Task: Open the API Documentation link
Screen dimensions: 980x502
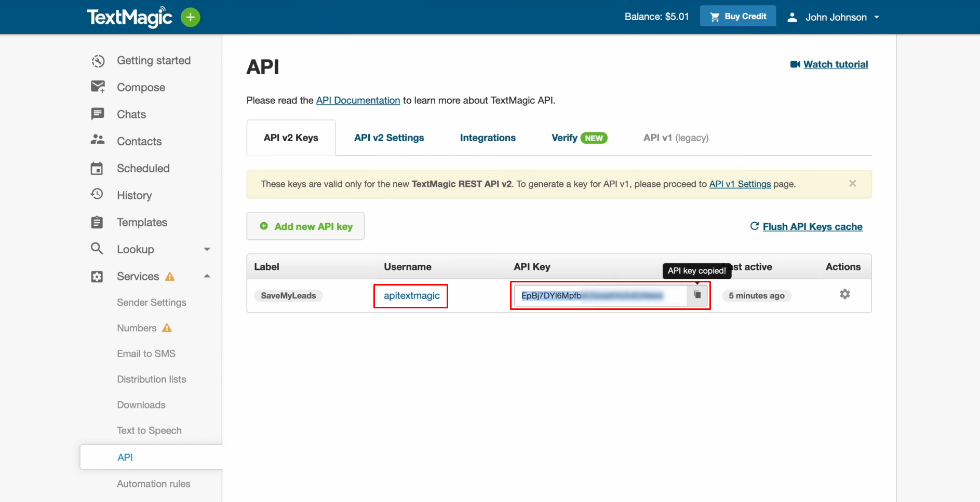Action: pos(358,100)
